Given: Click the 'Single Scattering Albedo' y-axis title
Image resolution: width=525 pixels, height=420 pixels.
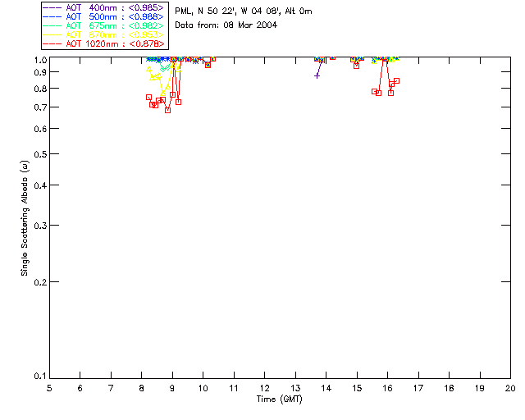Looking at the screenshot, I should point(25,218).
